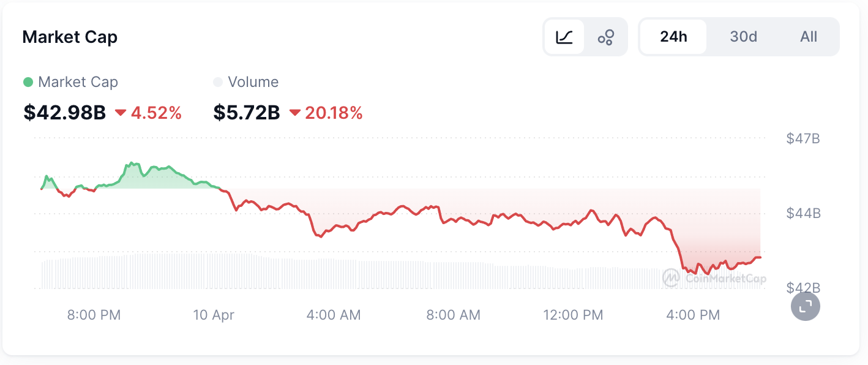The width and height of the screenshot is (868, 365).
Task: Select the line chart view icon
Action: 564,37
